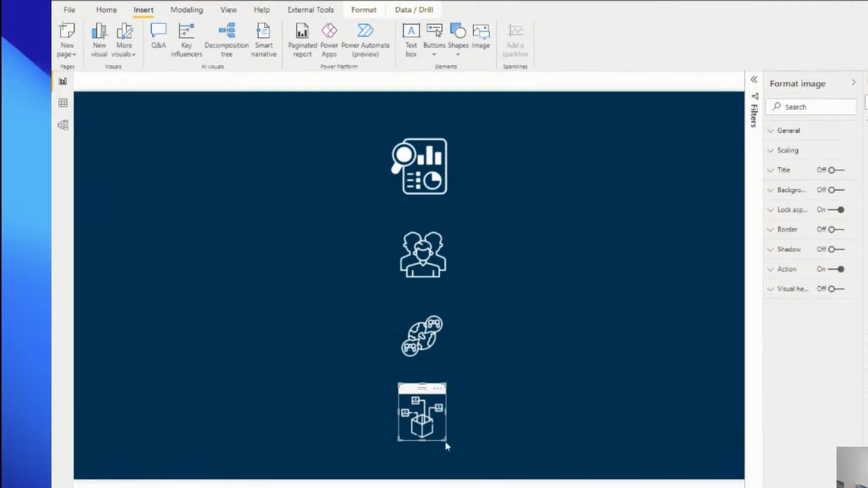The image size is (868, 488).
Task: Insert an Image element
Action: 481,36
